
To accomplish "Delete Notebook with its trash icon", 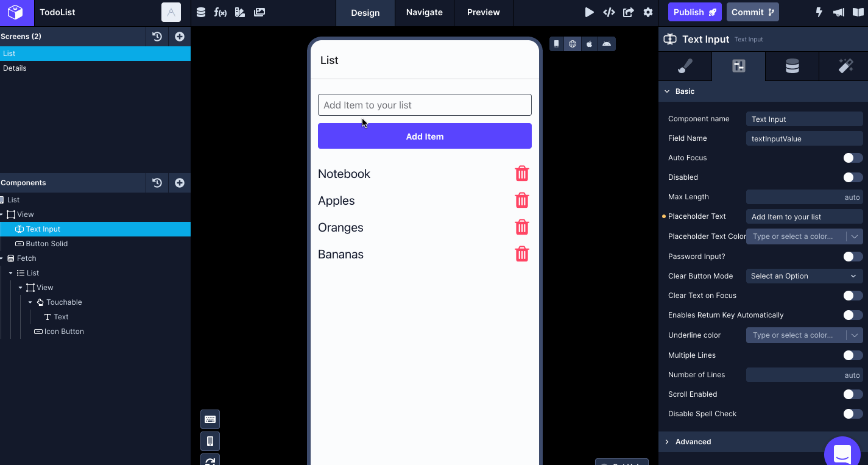I will pos(522,174).
